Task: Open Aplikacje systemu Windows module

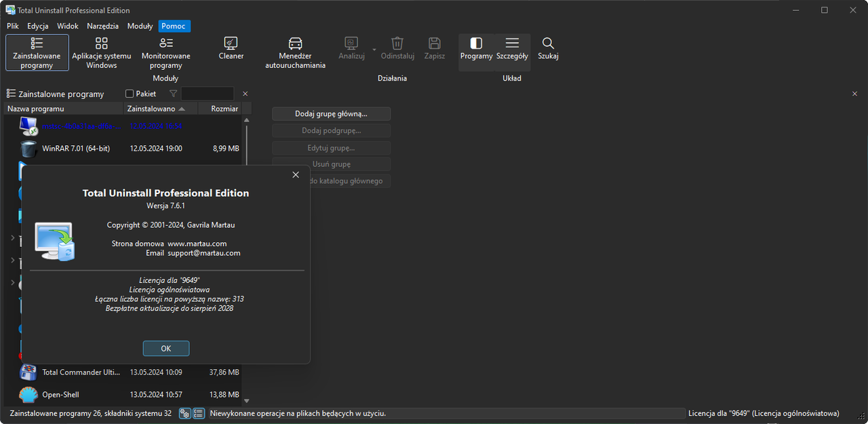Action: [102, 52]
